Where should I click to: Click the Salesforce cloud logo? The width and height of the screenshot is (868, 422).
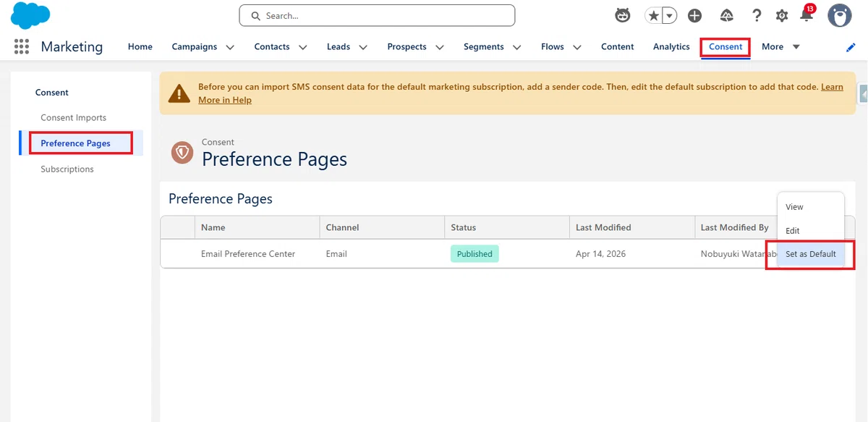[x=30, y=16]
